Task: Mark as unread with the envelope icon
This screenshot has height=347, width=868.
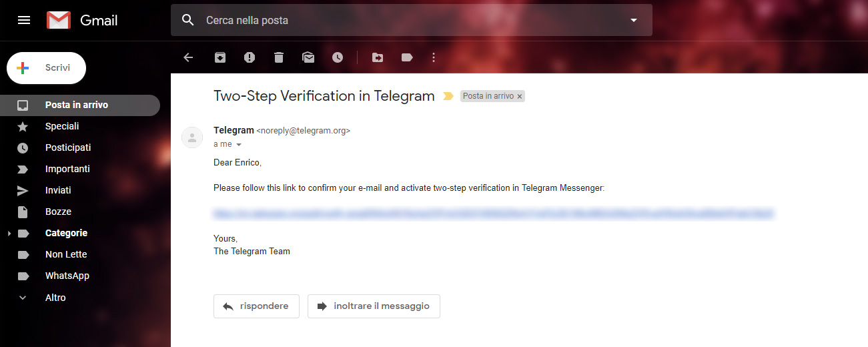Action: [x=308, y=57]
